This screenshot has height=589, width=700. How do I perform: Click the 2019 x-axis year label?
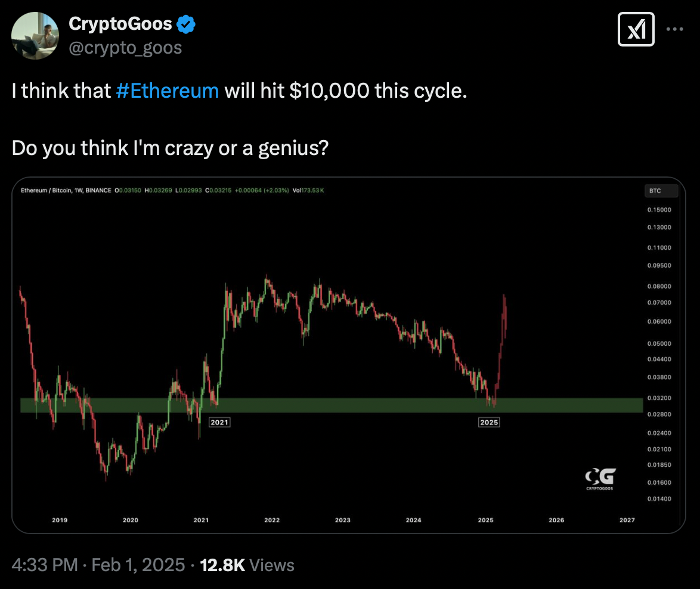coord(60,520)
